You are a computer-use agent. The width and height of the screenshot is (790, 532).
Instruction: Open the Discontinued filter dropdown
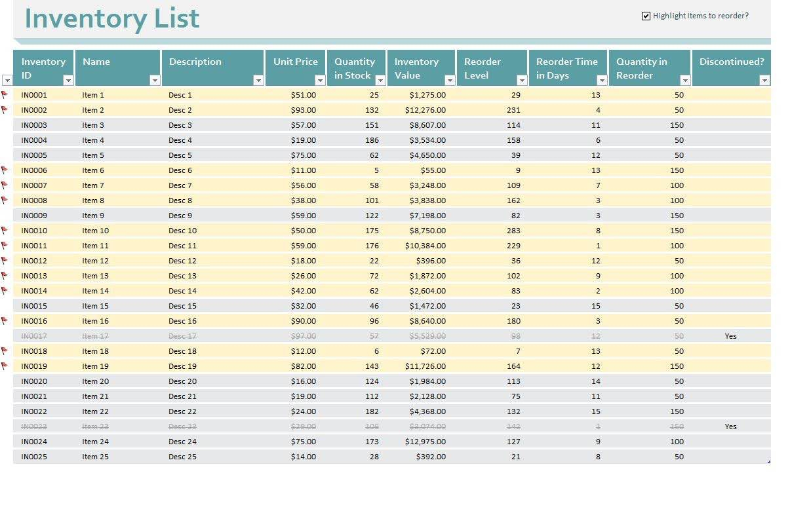[765, 80]
